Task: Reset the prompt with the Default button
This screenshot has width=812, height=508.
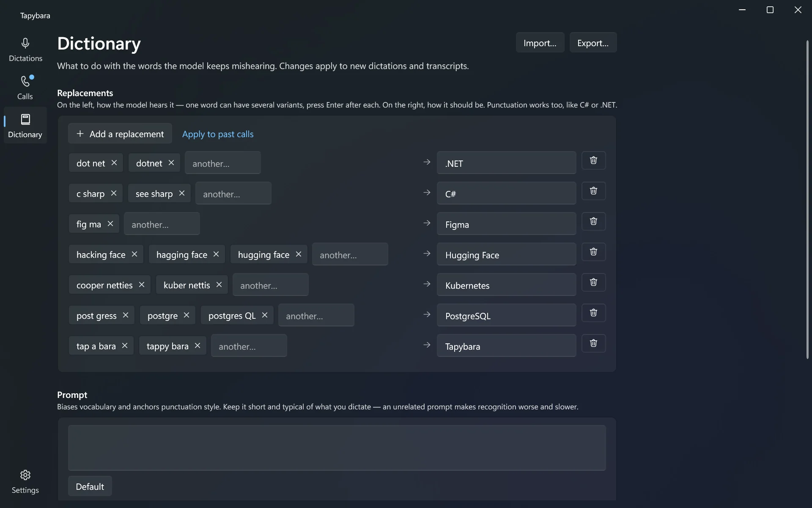Action: (x=90, y=486)
